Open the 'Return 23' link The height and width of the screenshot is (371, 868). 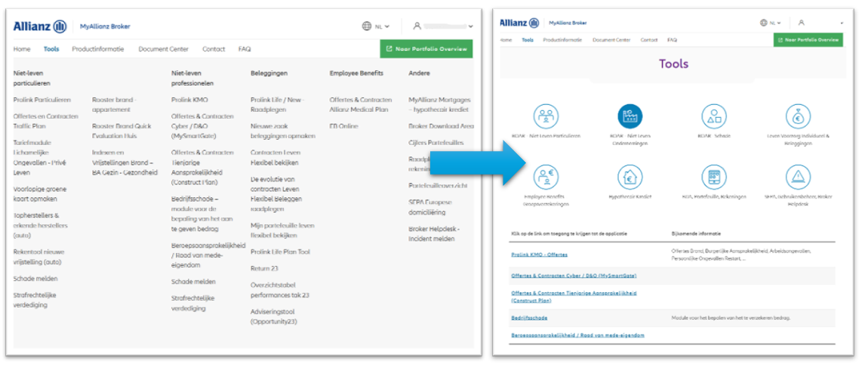pyautogui.click(x=264, y=267)
